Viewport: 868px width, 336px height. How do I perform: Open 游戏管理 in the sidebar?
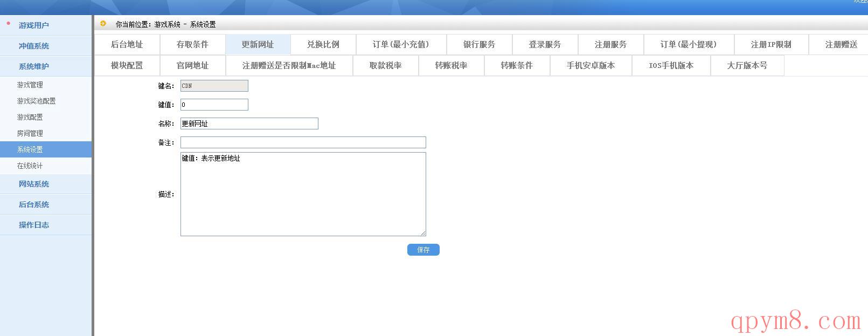pos(46,85)
